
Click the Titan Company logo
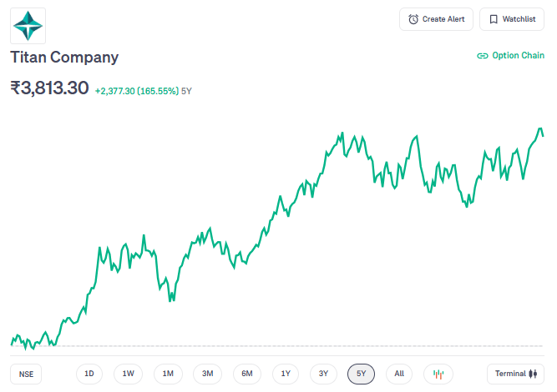pos(28,26)
